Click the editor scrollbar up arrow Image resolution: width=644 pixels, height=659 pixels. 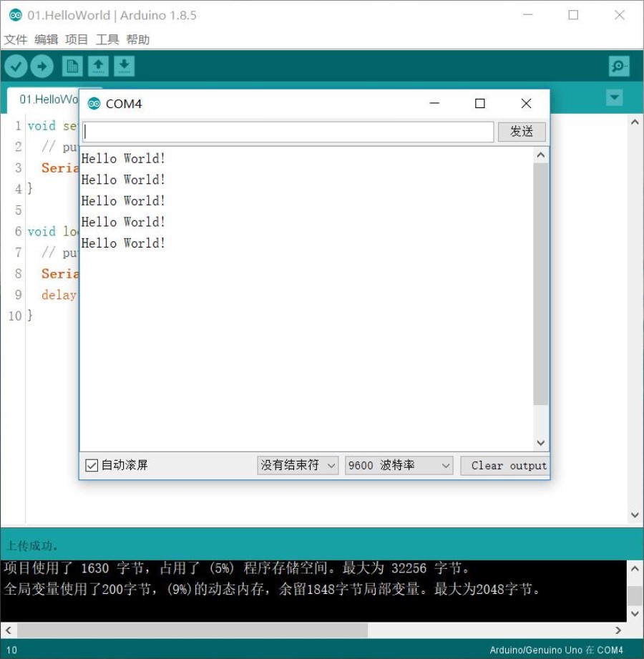[x=635, y=123]
